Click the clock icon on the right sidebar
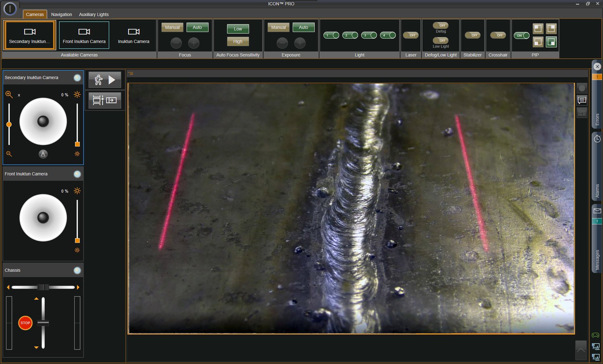This screenshot has height=364, width=603. 597,139
